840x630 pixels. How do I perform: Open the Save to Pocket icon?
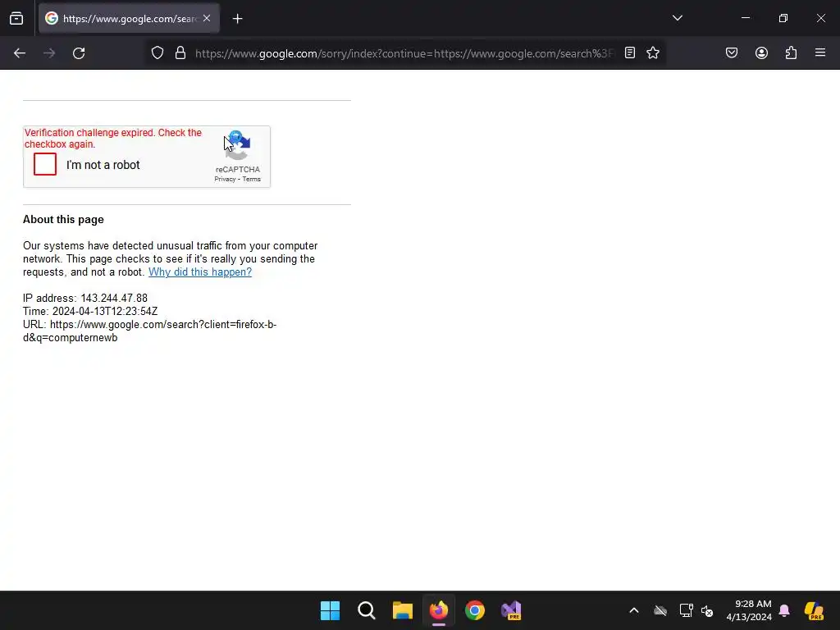pyautogui.click(x=732, y=53)
